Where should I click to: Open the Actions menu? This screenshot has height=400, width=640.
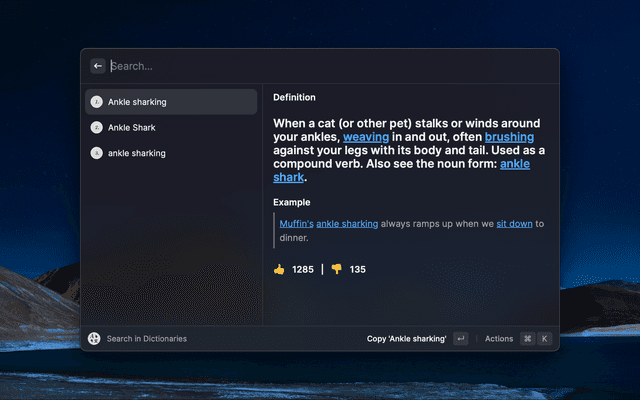[x=499, y=339]
